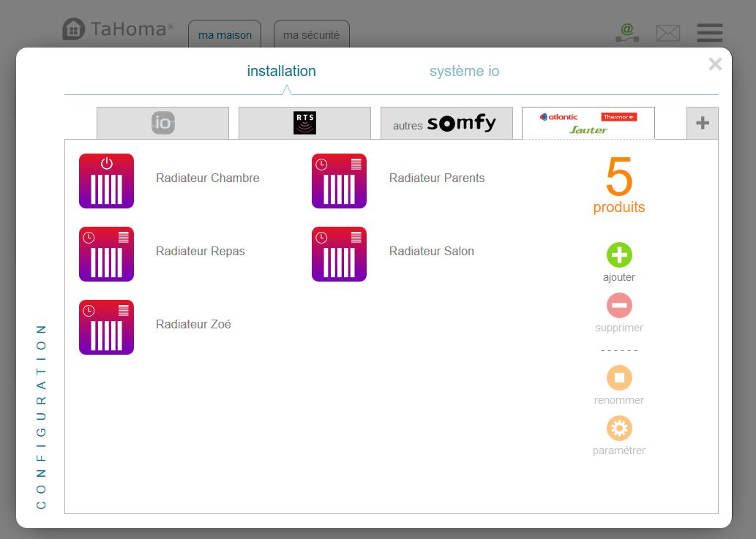Switch to the io protocol tab

(x=162, y=123)
